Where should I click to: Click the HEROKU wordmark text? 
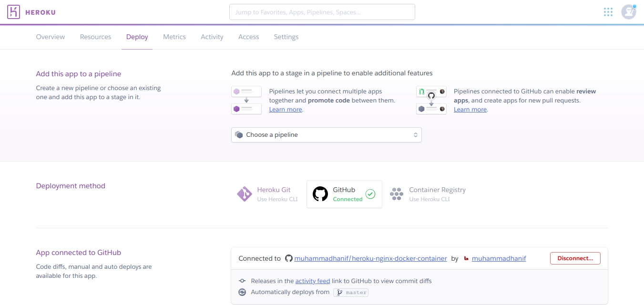40,12
